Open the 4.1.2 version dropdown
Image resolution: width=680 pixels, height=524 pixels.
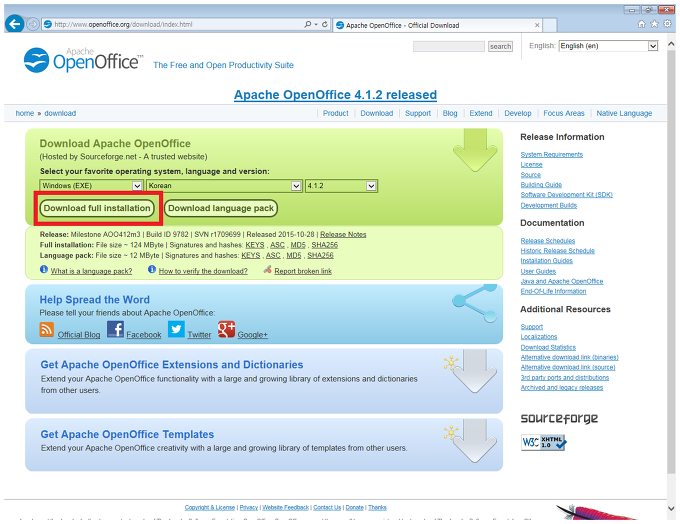[x=341, y=186]
